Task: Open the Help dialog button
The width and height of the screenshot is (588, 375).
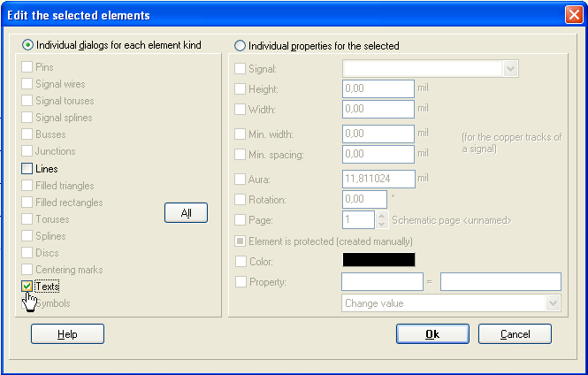Action: (67, 334)
